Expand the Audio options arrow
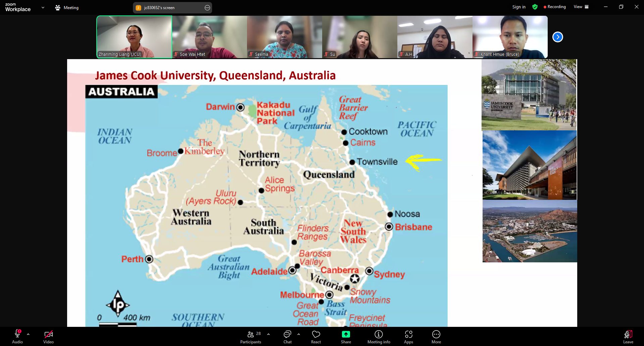Viewport: 644px width, 346px height. coord(28,334)
